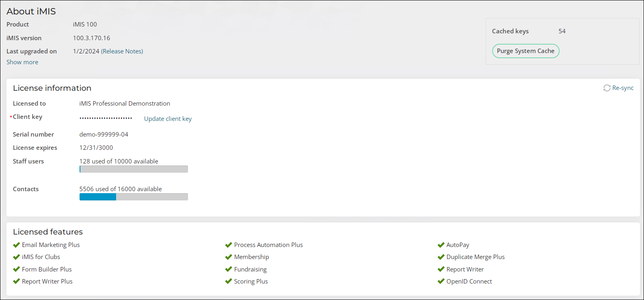The width and height of the screenshot is (644, 300).
Task: Click the Duplicate Merge Plus checkmark icon
Action: [441, 257]
